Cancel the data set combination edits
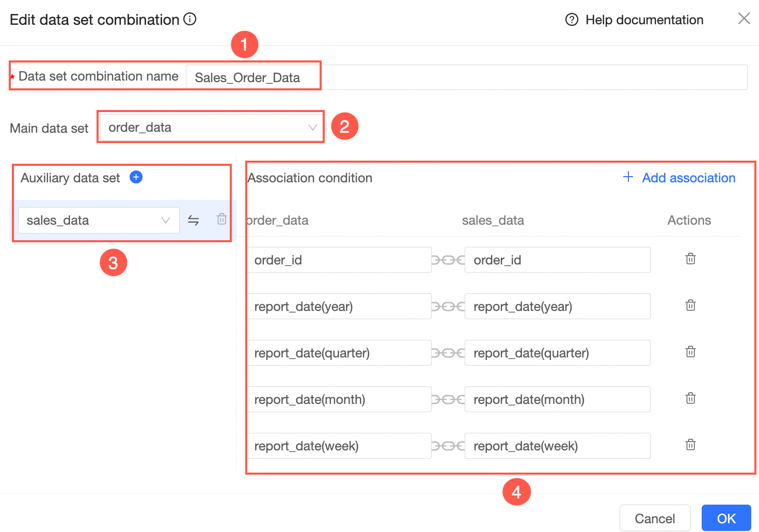 click(655, 518)
